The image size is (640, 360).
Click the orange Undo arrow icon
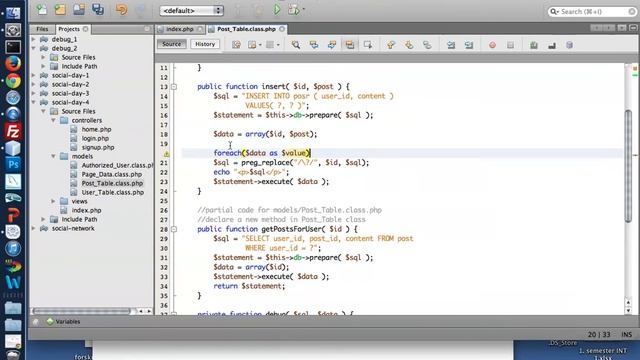[x=121, y=9]
